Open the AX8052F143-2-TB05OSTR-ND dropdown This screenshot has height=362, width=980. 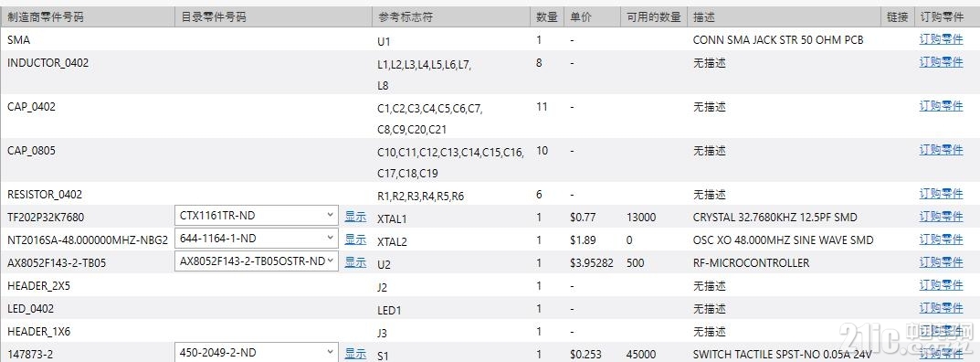click(257, 261)
